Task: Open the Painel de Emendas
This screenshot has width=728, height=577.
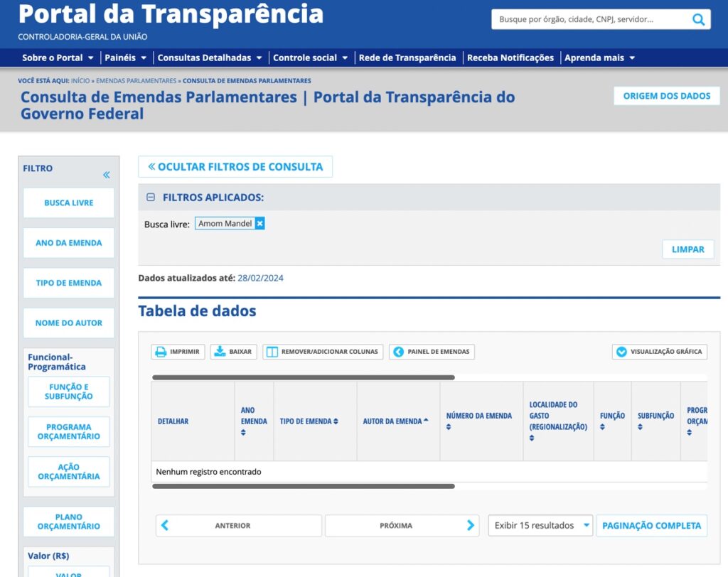Action: 432,352
